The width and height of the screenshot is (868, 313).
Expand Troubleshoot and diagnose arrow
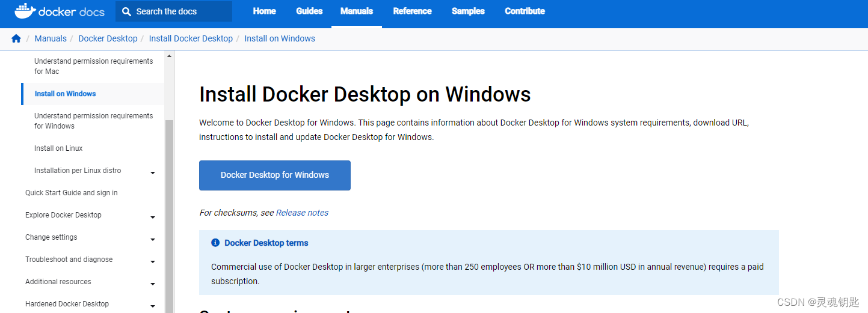pos(153,262)
